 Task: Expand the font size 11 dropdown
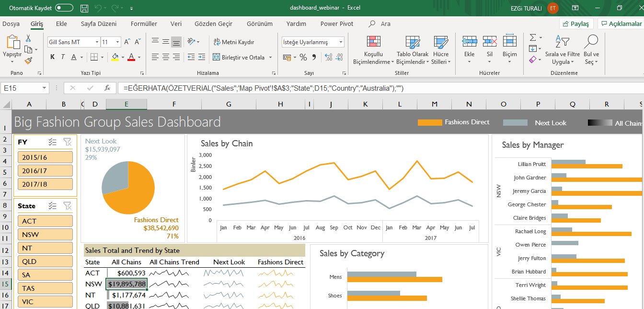[x=117, y=42]
